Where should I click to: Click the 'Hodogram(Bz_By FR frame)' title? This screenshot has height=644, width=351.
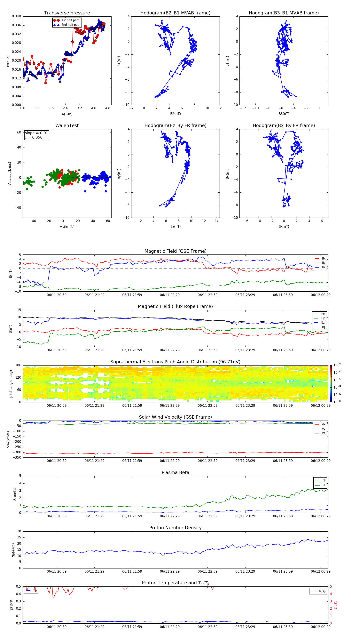pyautogui.click(x=175, y=125)
